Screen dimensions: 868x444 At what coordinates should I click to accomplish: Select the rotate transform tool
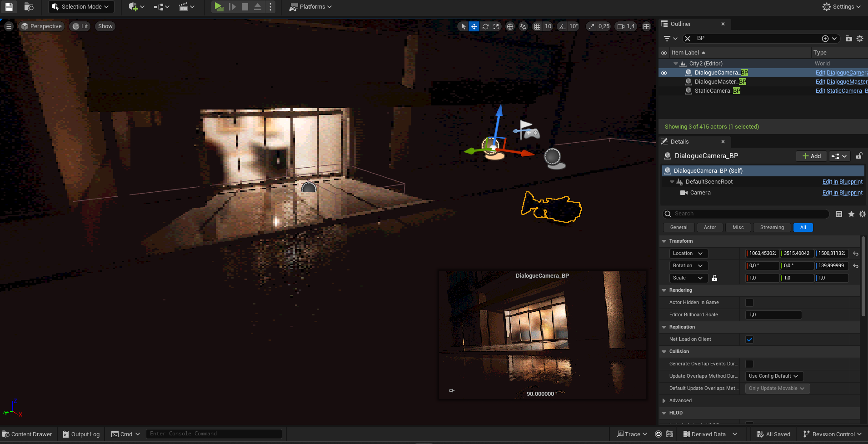(485, 26)
